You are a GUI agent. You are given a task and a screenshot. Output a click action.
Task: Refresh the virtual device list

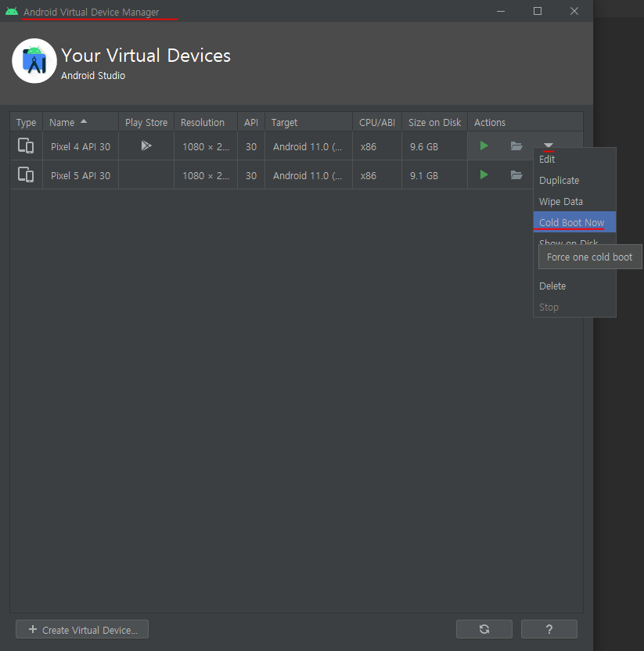[484, 629]
